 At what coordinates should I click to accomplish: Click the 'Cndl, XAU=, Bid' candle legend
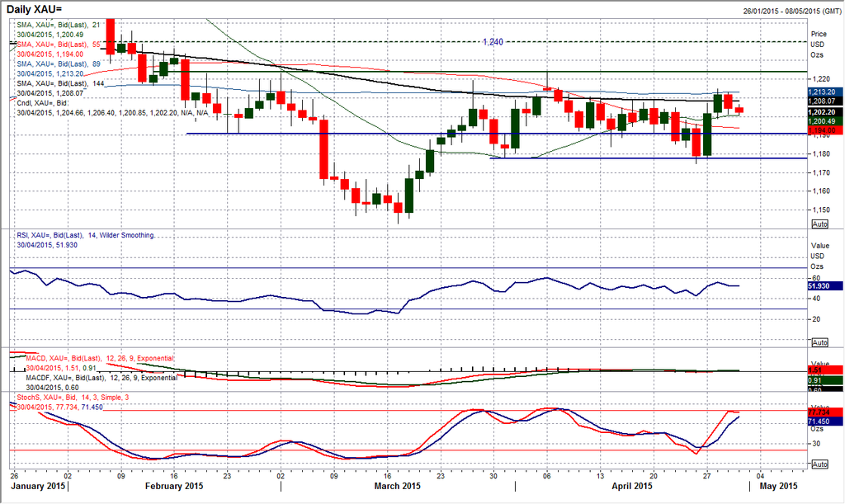(x=42, y=103)
